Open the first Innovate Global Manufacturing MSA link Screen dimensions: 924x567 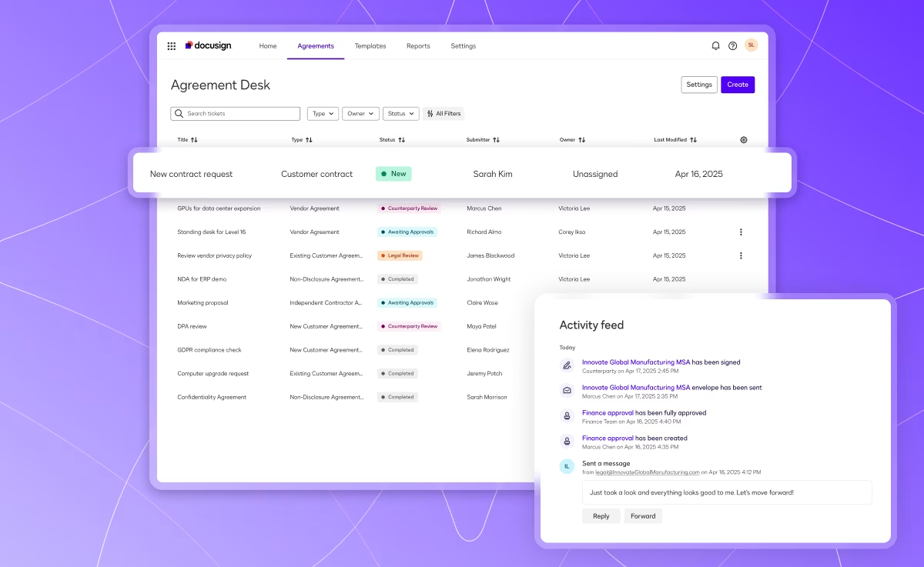pyautogui.click(x=635, y=362)
